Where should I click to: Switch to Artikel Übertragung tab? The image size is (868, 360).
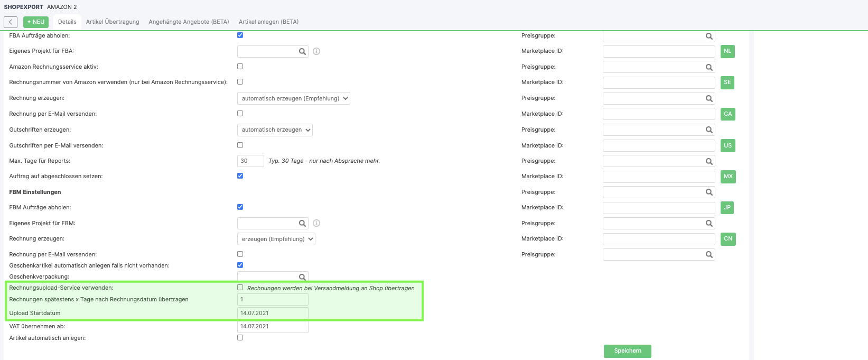click(113, 22)
